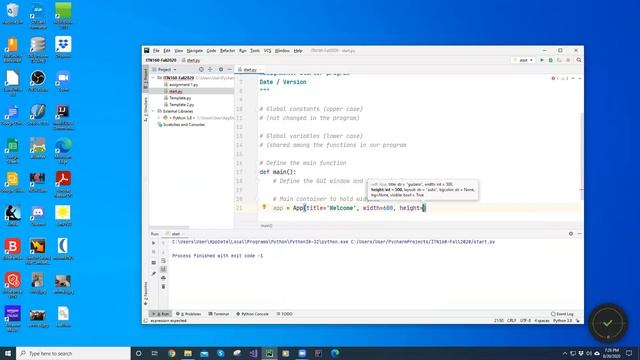The image size is (640, 360).
Task: Click the start.py path link in console output
Action: click(423, 242)
